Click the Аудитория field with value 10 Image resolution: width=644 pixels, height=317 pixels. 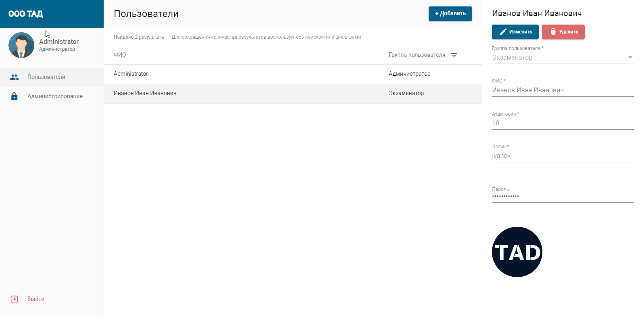(563, 123)
